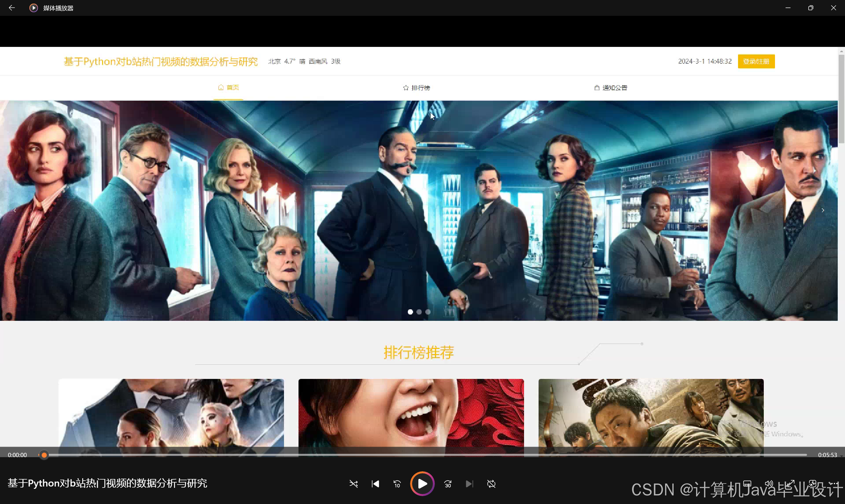Open the 通知公告 announcements tab
Viewport: 845px width, 504px height.
(x=611, y=88)
